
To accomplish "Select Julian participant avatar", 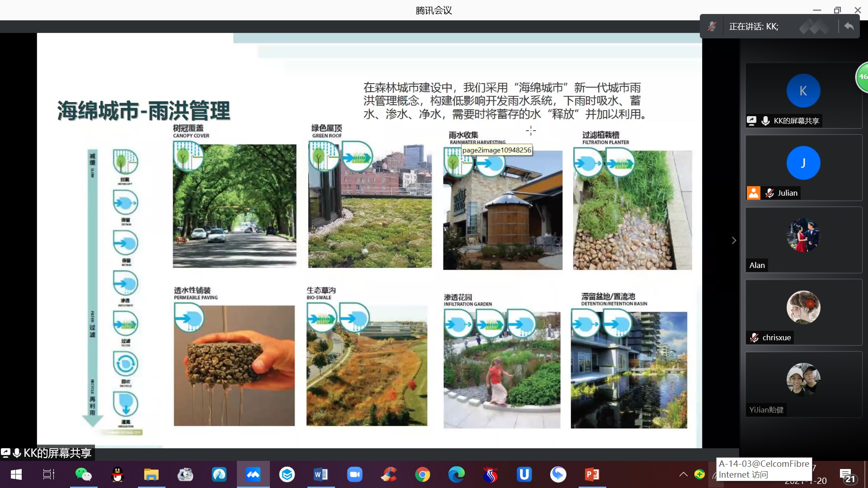I will [x=803, y=163].
